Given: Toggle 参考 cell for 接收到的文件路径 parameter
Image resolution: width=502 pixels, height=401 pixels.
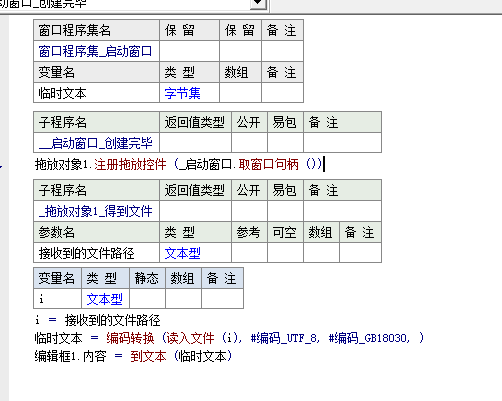Looking at the screenshot, I should point(249,253).
